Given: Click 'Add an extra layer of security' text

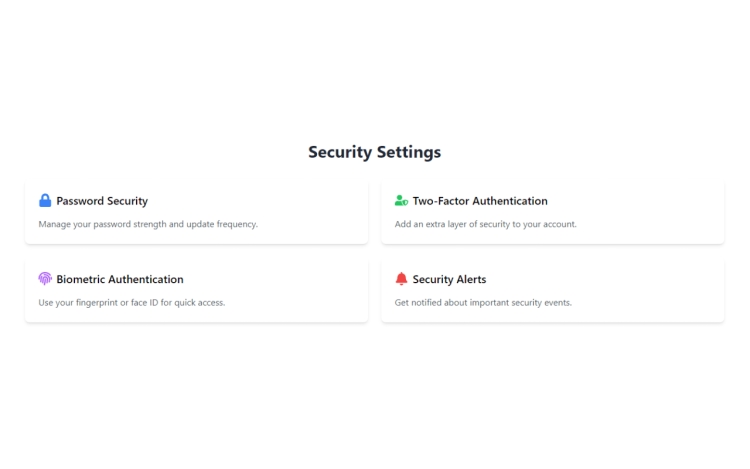Looking at the screenshot, I should point(485,224).
